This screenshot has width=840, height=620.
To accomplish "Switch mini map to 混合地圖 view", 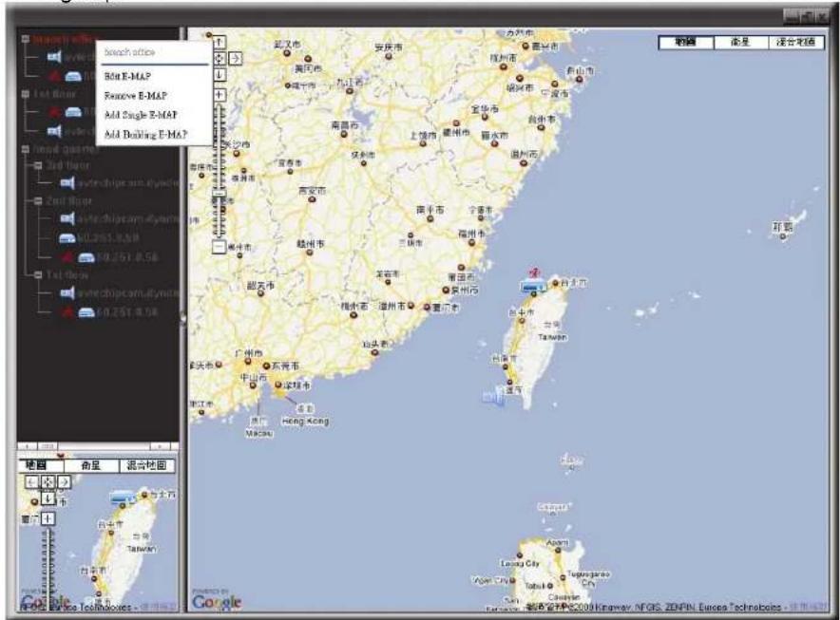I will point(146,465).
